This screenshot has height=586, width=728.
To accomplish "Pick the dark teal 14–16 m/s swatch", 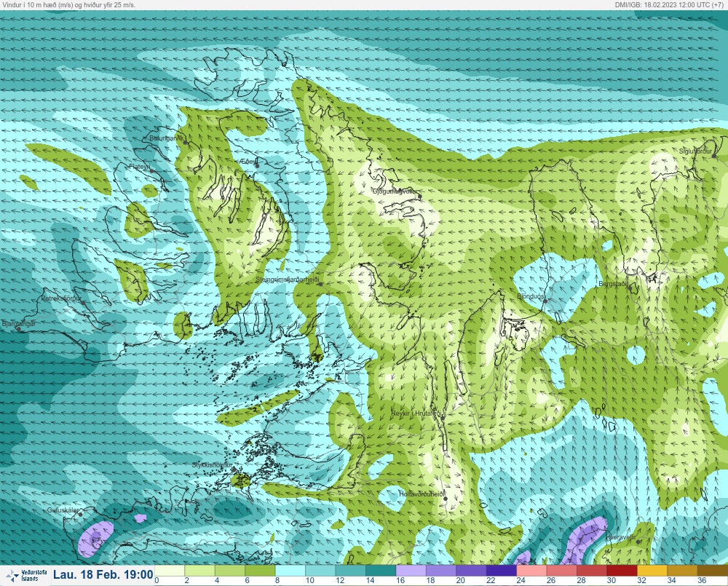I will (x=381, y=570).
